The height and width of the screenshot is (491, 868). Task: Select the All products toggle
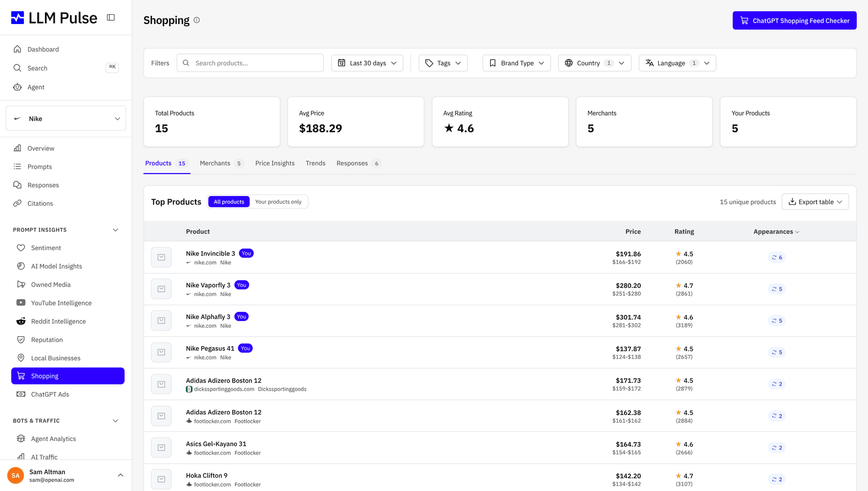229,202
